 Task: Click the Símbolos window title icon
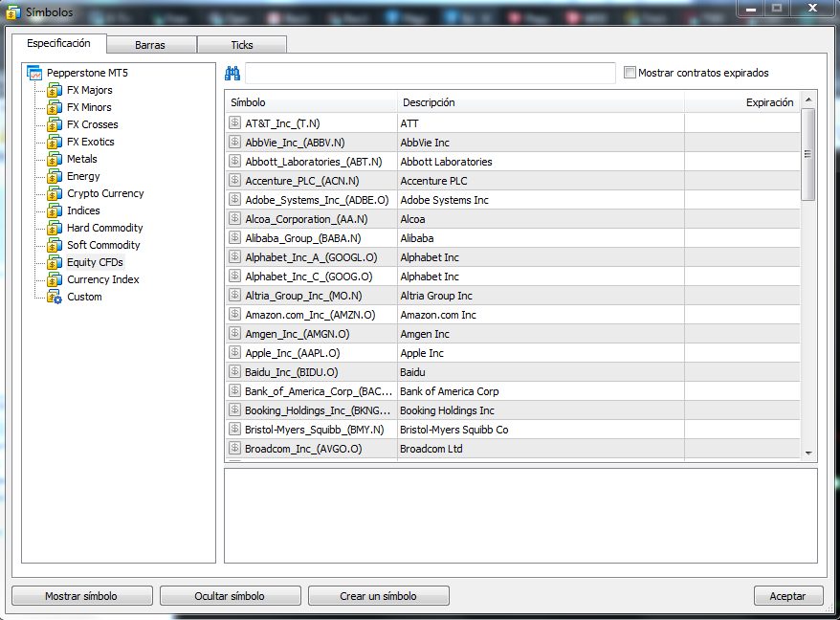click(12, 12)
